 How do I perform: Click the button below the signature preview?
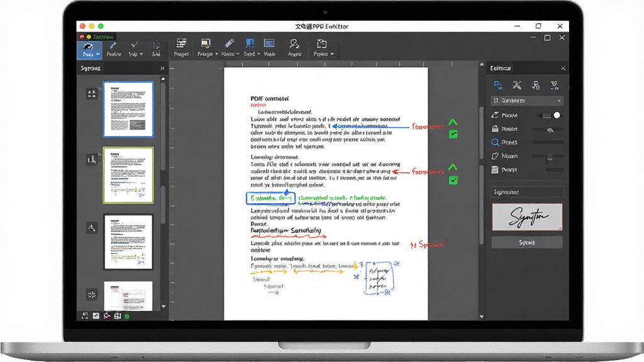[527, 243]
